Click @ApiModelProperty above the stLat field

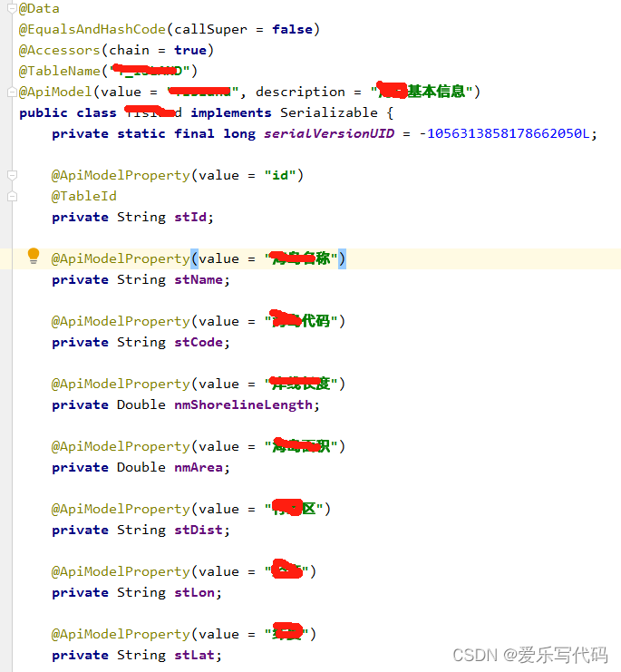tap(121, 634)
